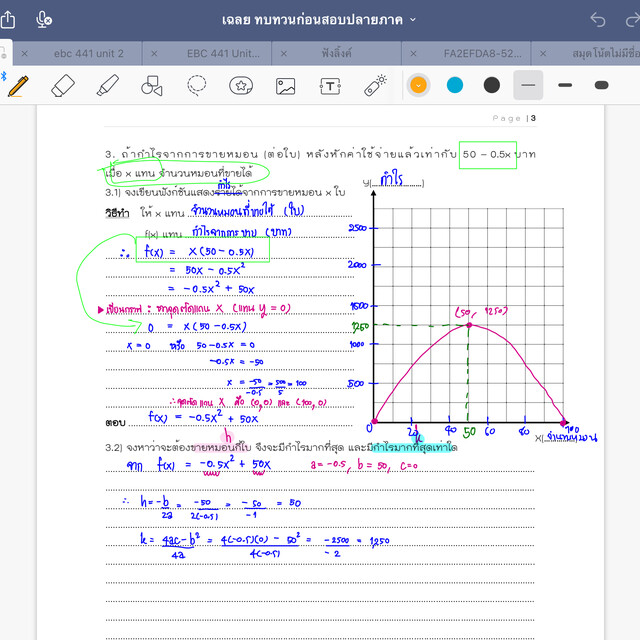The height and width of the screenshot is (640, 640).
Task: Select the medium stroke width
Action: [565, 85]
